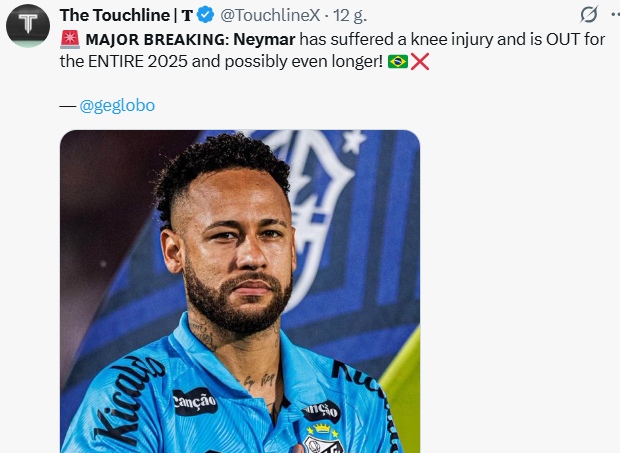
Task: Click the '12 g.' post timestamp
Action: 353,15
